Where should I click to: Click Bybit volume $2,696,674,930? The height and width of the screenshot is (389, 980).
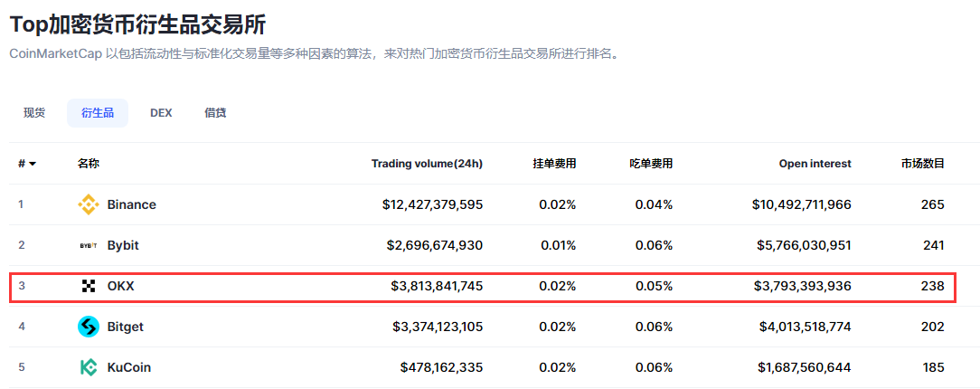435,245
